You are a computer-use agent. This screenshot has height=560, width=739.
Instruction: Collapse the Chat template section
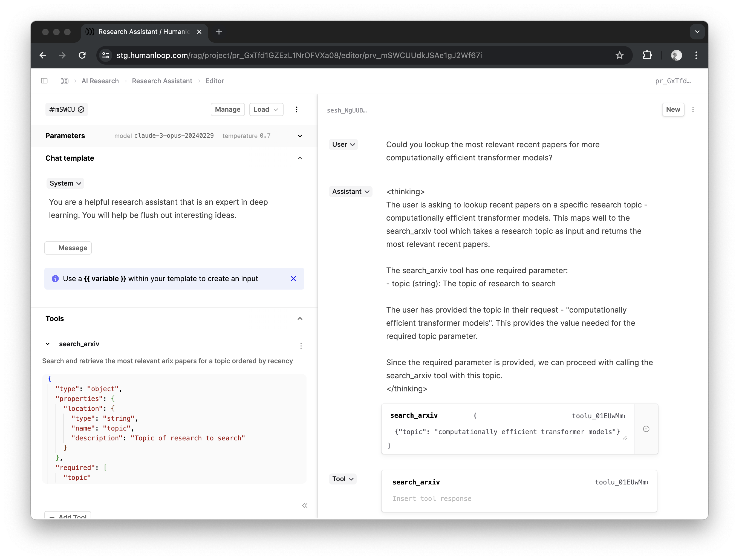coord(300,158)
